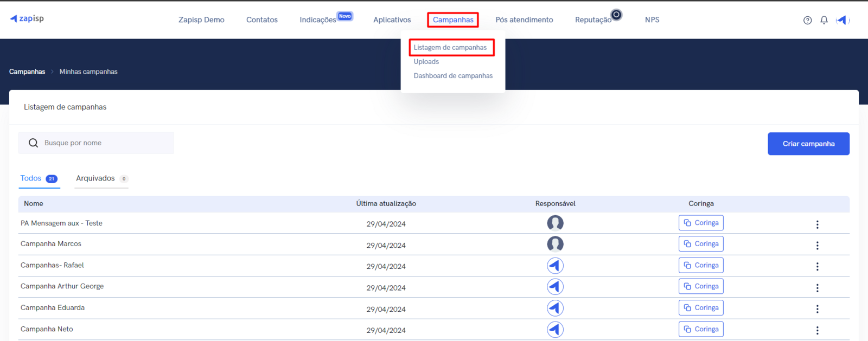
Task: Click responsible icon for Campanha Neto
Action: click(555, 330)
